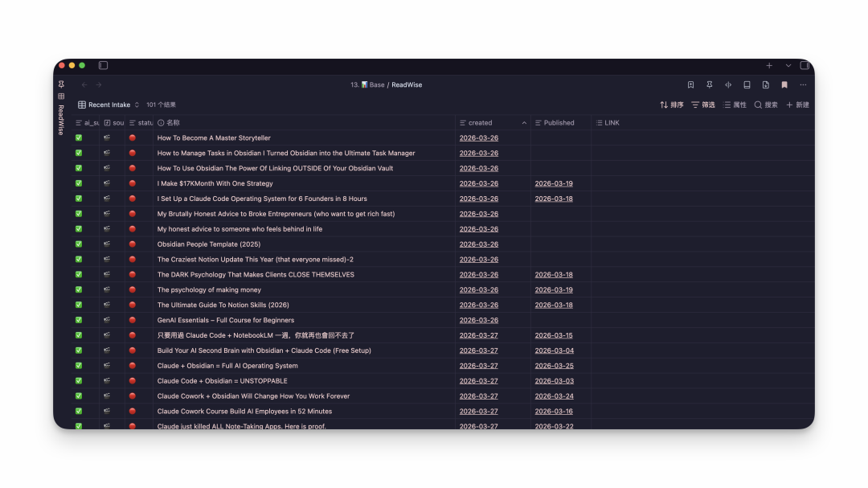Open the 筛选 filter menu
Image resolution: width=868 pixels, height=488 pixels.
pyautogui.click(x=703, y=105)
